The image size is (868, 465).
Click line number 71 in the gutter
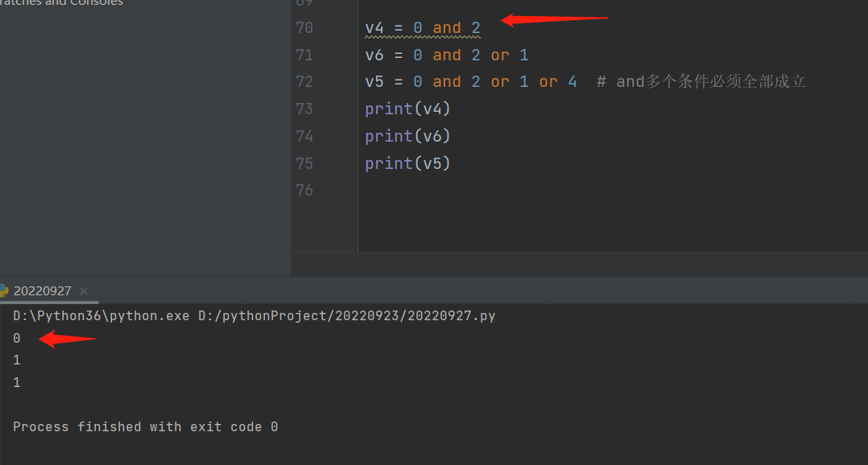coord(304,55)
